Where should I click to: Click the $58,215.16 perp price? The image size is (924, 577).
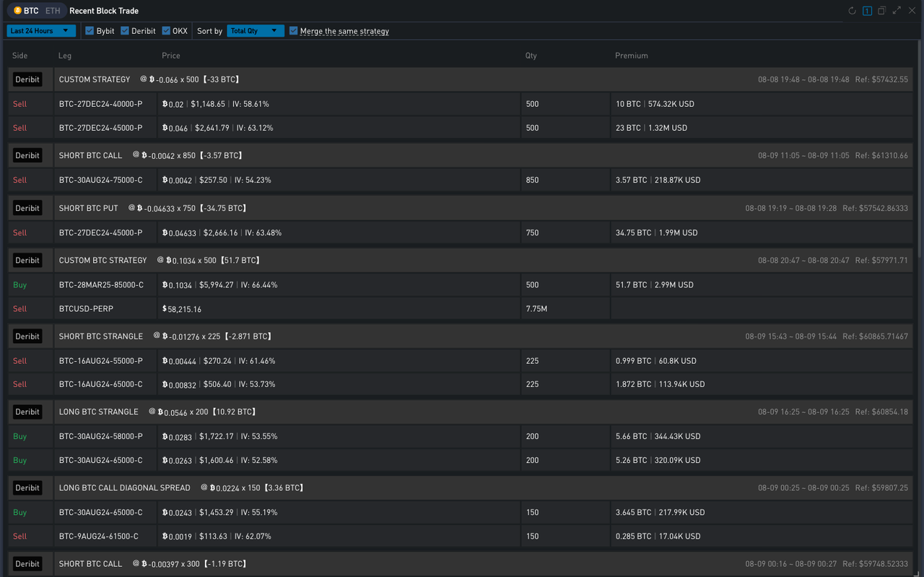(x=182, y=308)
